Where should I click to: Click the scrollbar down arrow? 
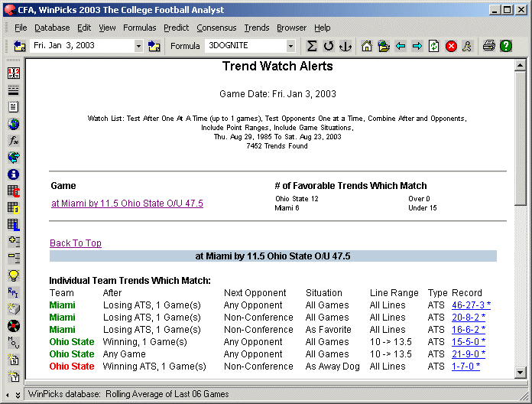[520, 373]
